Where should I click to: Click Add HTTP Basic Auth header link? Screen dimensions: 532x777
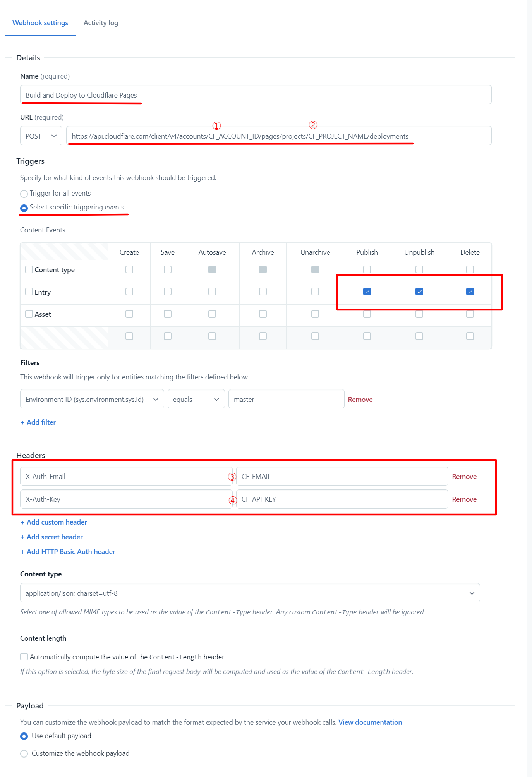tap(68, 552)
